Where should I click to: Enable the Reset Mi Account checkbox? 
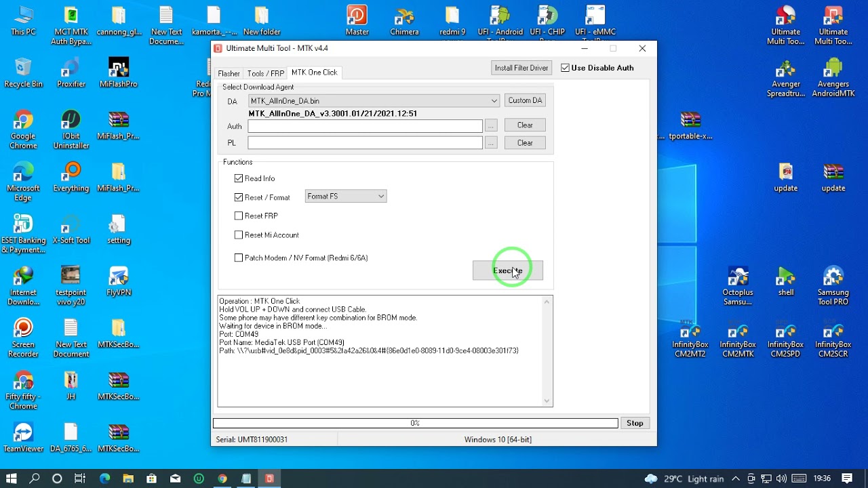click(x=239, y=235)
